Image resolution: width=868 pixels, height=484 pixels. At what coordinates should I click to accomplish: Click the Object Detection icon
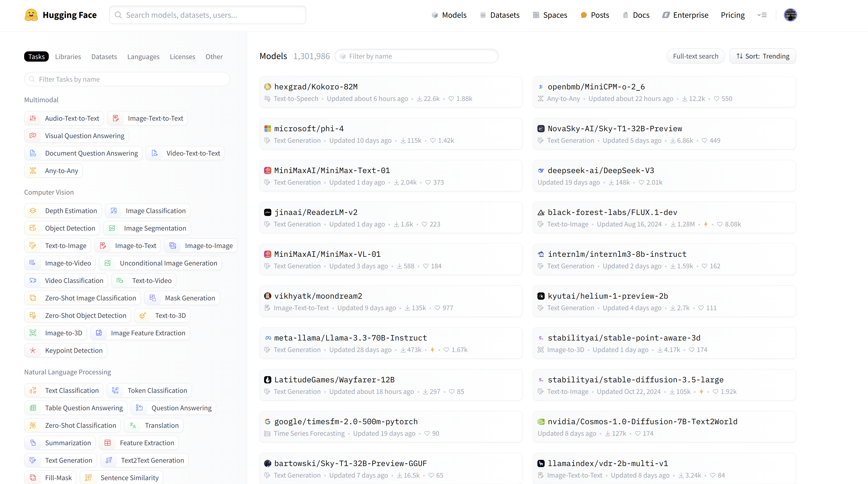(33, 228)
